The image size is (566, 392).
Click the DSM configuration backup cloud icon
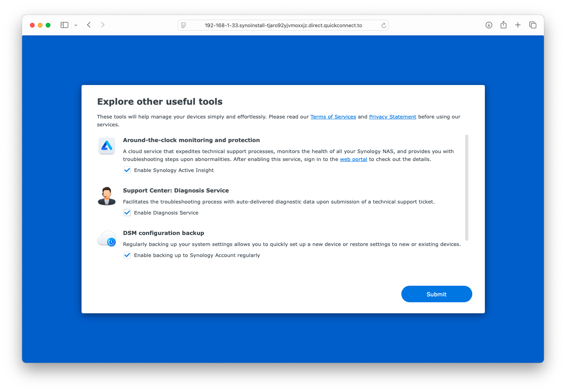(107, 239)
